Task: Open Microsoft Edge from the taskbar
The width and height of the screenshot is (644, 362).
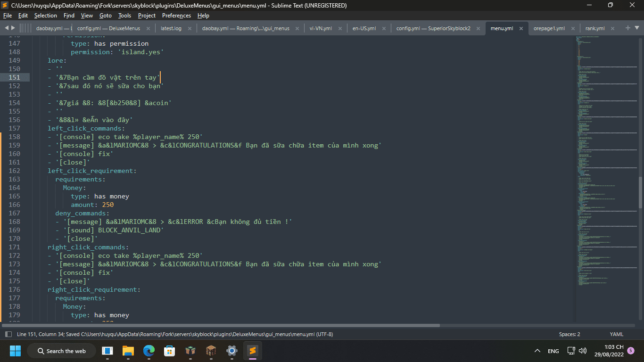Action: coord(149,351)
